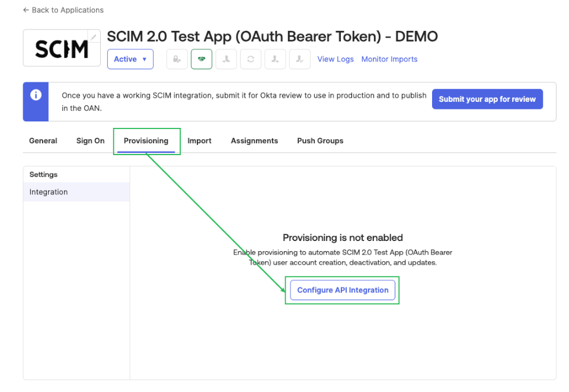The image size is (569, 392).
Task: Click Submit your app for review
Action: click(487, 99)
